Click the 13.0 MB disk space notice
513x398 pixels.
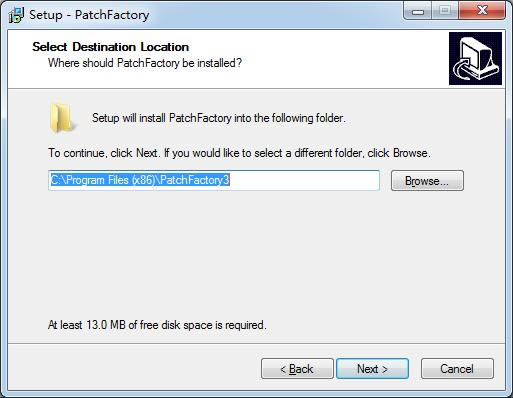[x=157, y=325]
